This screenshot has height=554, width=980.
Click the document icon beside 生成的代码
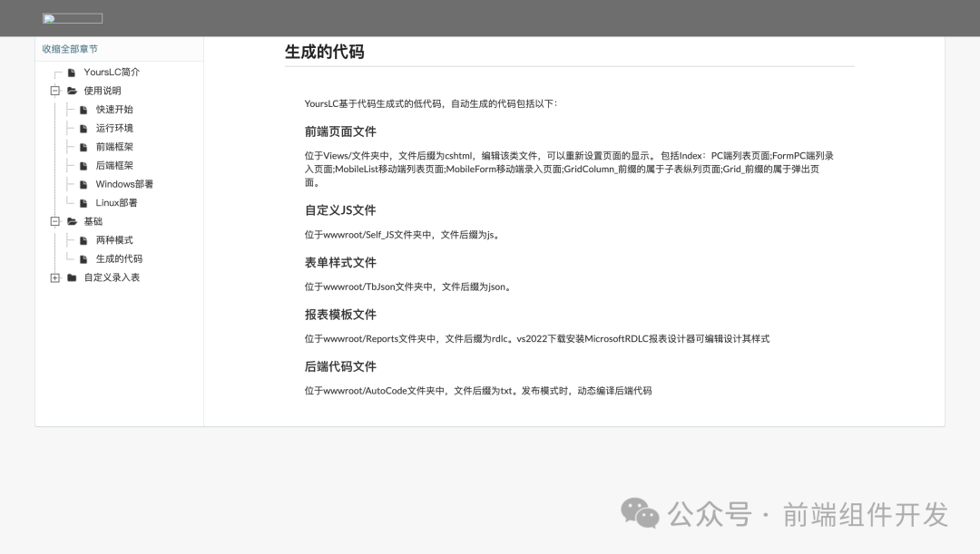pos(83,258)
